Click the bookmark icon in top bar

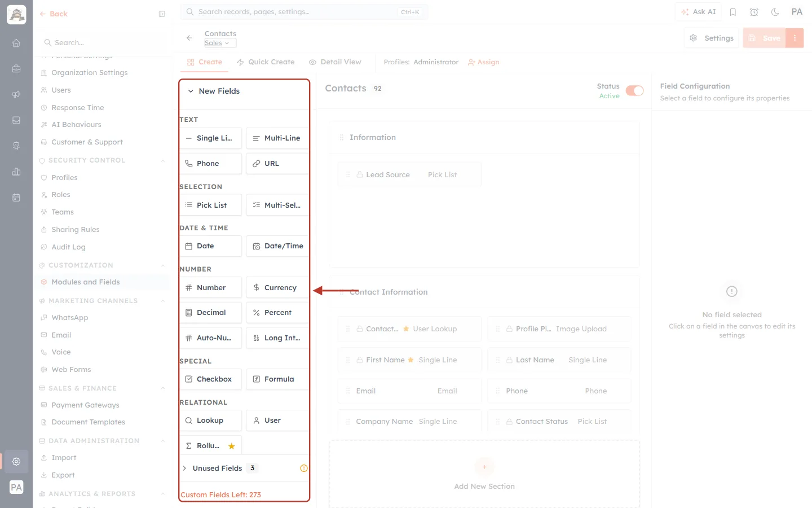point(733,12)
